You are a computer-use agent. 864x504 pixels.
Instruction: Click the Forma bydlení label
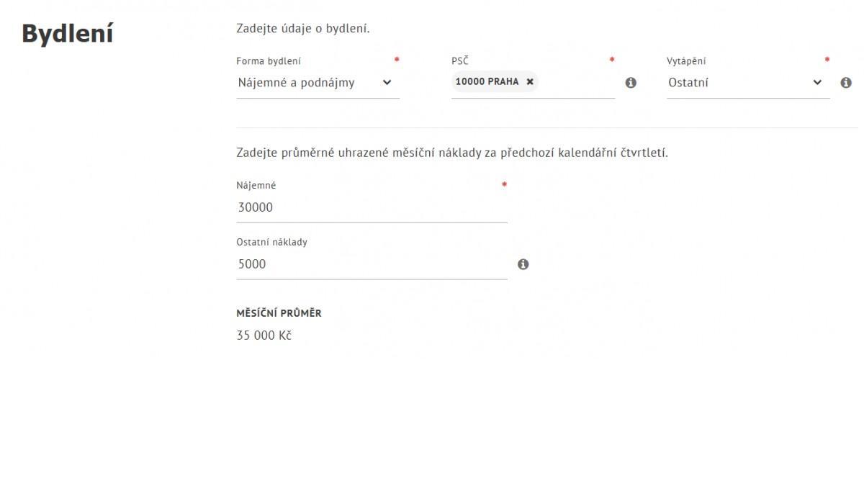[269, 61]
